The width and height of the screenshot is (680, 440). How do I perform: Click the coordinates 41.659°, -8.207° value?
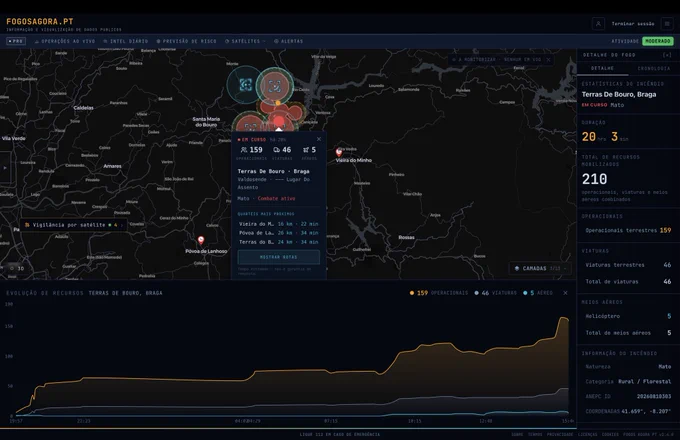click(x=646, y=411)
